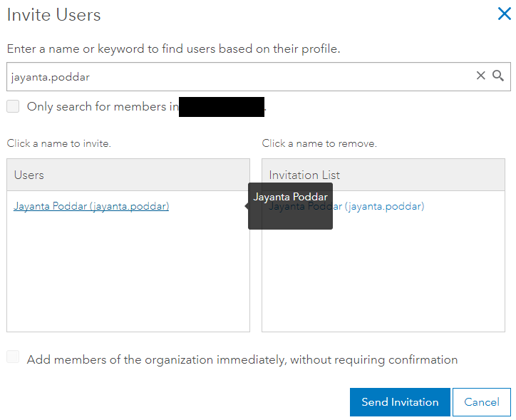Click the dark Jayanta Poddar tooltip
This screenshot has width=516, height=420.
tap(291, 206)
